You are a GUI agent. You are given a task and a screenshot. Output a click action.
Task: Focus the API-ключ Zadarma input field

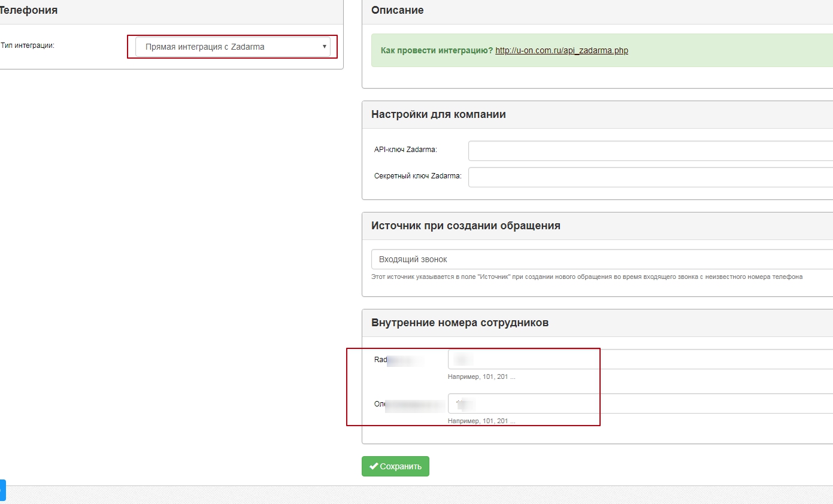tap(650, 151)
